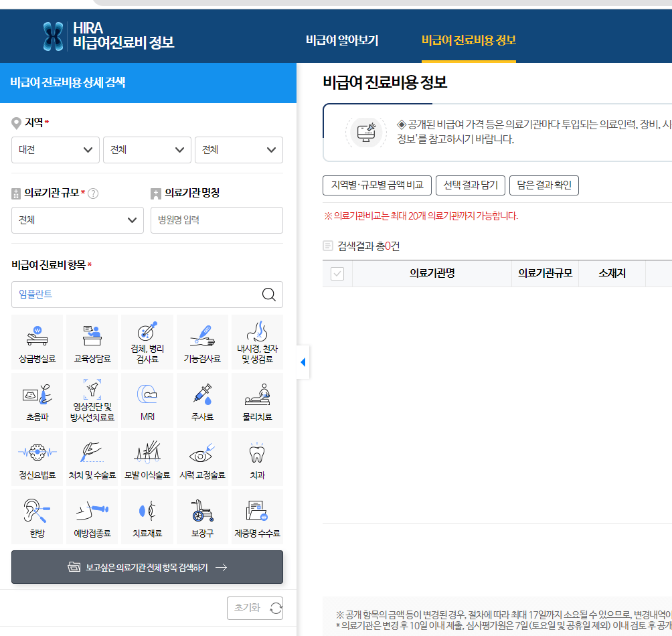The width and height of the screenshot is (672, 636).
Task: Choose the 한방 category icon
Action: click(37, 517)
